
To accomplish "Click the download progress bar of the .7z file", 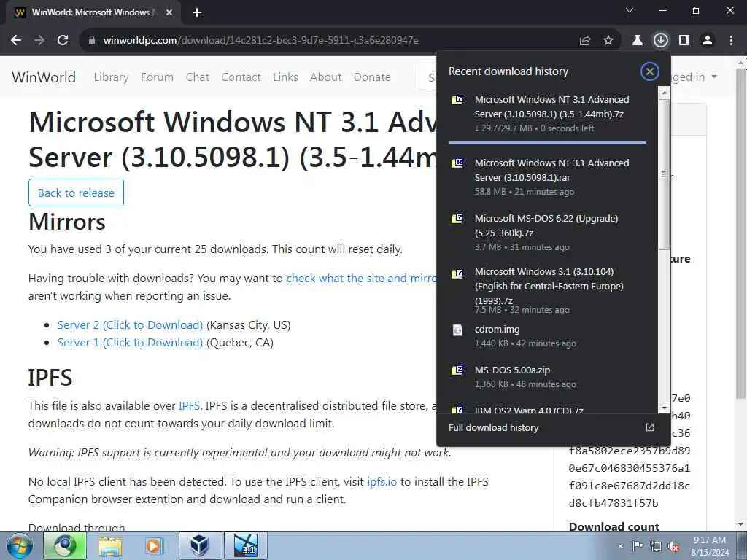I will pyautogui.click(x=547, y=142).
